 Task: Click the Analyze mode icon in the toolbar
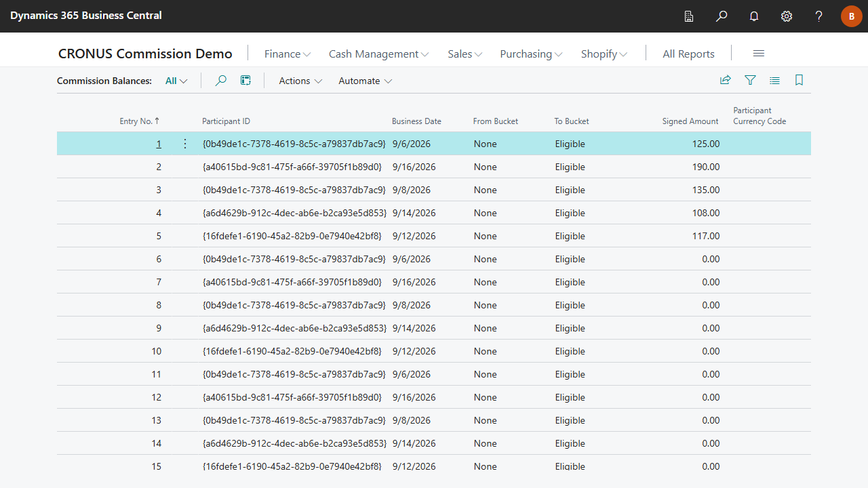pos(245,81)
